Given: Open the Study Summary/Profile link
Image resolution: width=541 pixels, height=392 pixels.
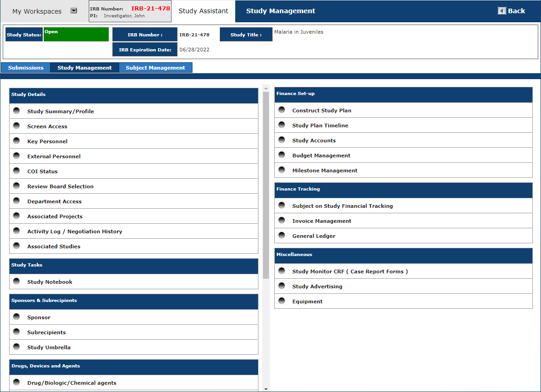Looking at the screenshot, I should click(61, 111).
